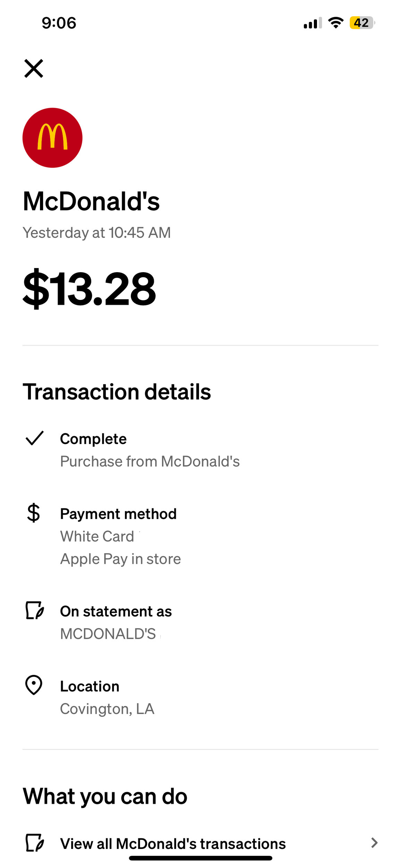This screenshot has height=868, width=401.
Task: Open View all McDonald's transactions
Action: [x=173, y=844]
